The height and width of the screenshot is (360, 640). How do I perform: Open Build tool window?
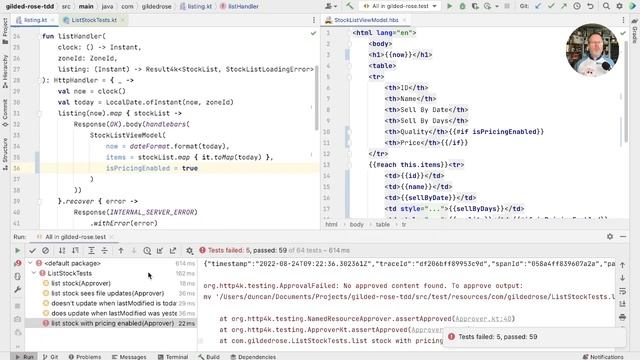click(209, 357)
